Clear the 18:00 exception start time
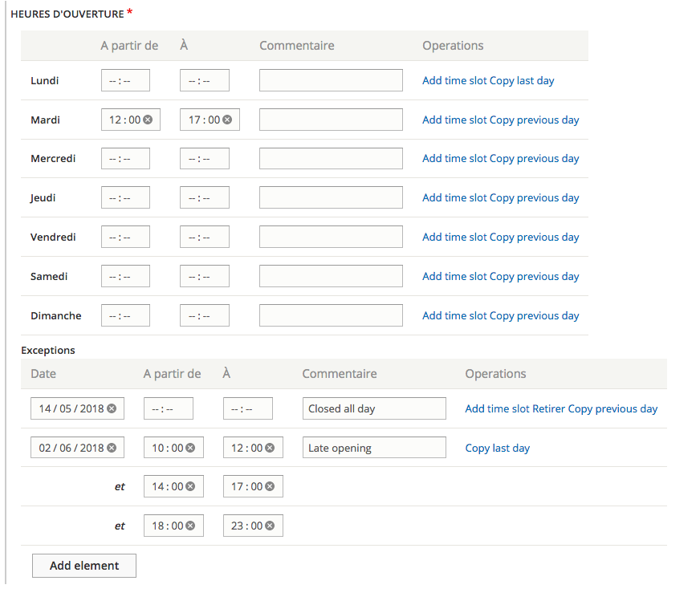 click(190, 526)
